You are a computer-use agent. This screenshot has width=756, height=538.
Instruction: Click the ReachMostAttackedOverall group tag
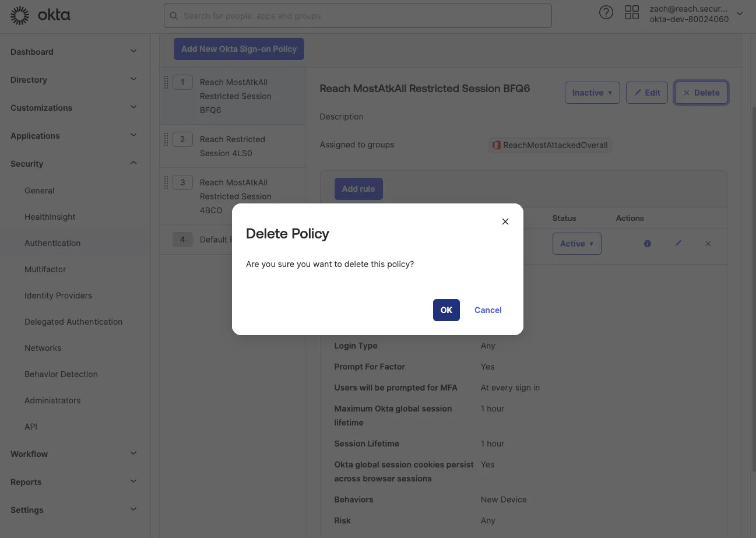click(x=550, y=145)
